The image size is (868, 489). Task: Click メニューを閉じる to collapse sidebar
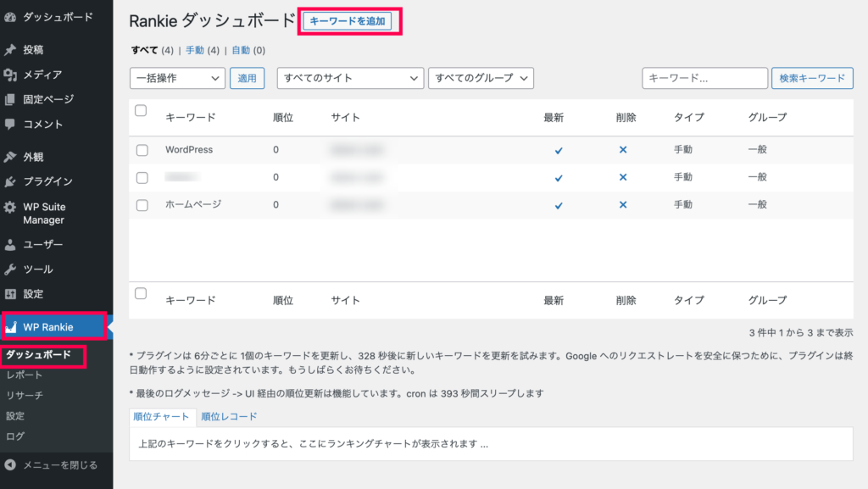point(60,465)
